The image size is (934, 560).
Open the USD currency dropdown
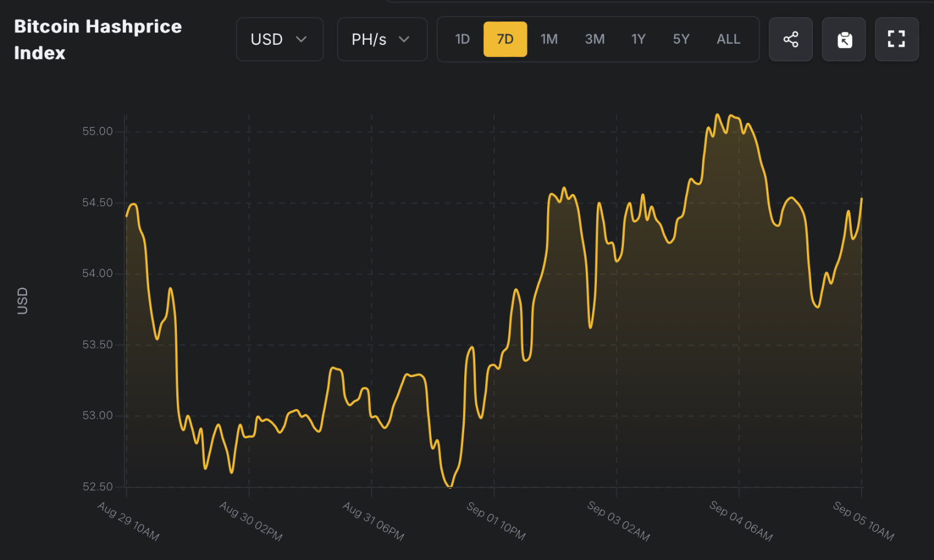click(279, 39)
